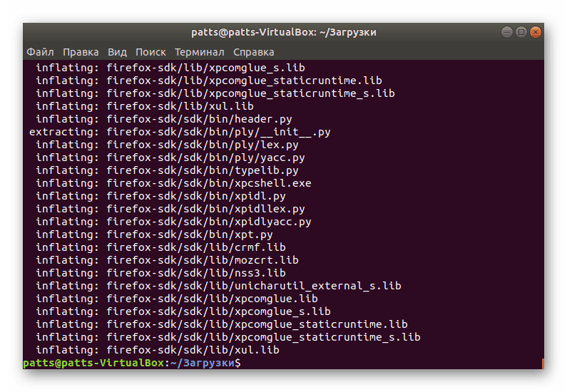
Task: Open the Терминал menu
Action: coord(199,52)
